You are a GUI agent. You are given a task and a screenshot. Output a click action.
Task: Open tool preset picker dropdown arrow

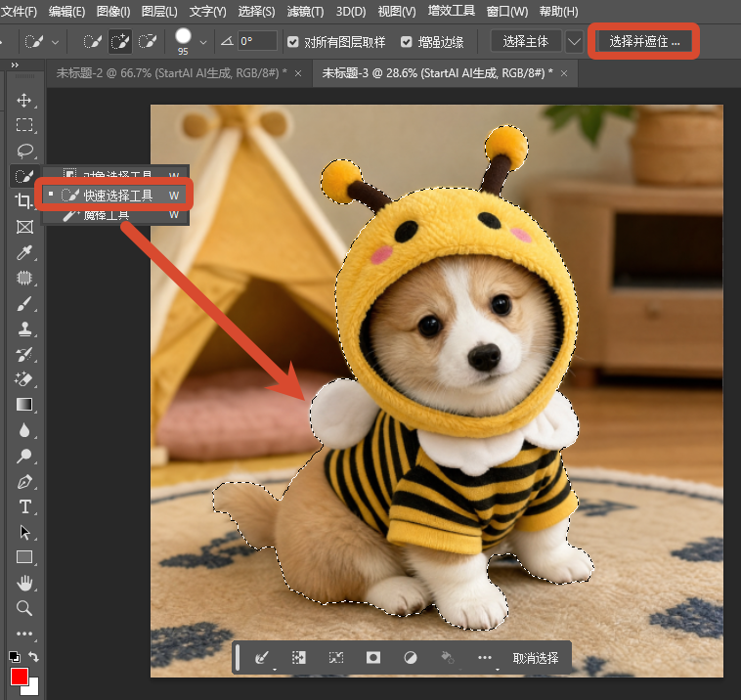tap(56, 43)
